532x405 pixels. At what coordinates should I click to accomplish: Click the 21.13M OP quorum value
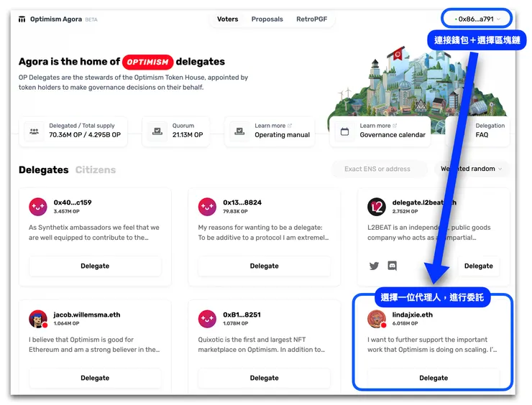(188, 135)
